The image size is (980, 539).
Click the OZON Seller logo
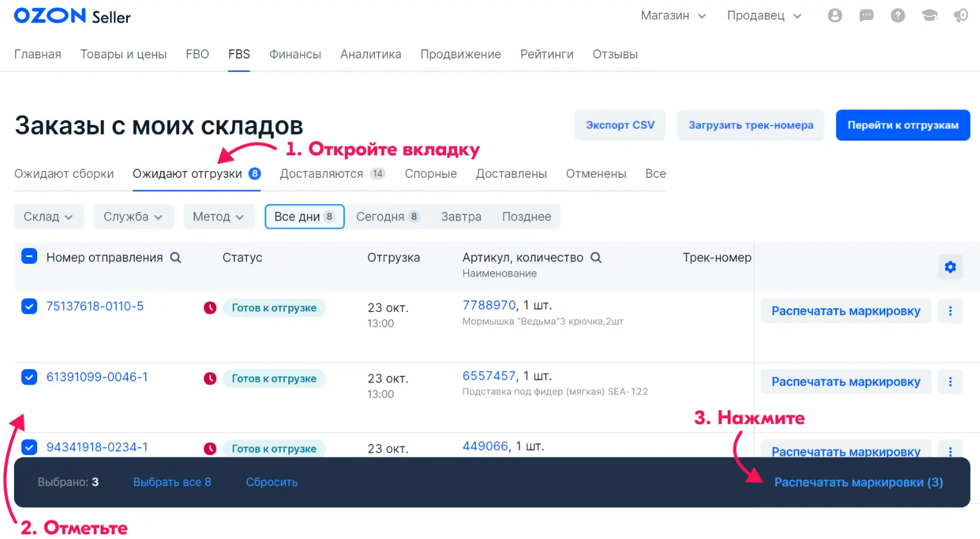tap(72, 16)
